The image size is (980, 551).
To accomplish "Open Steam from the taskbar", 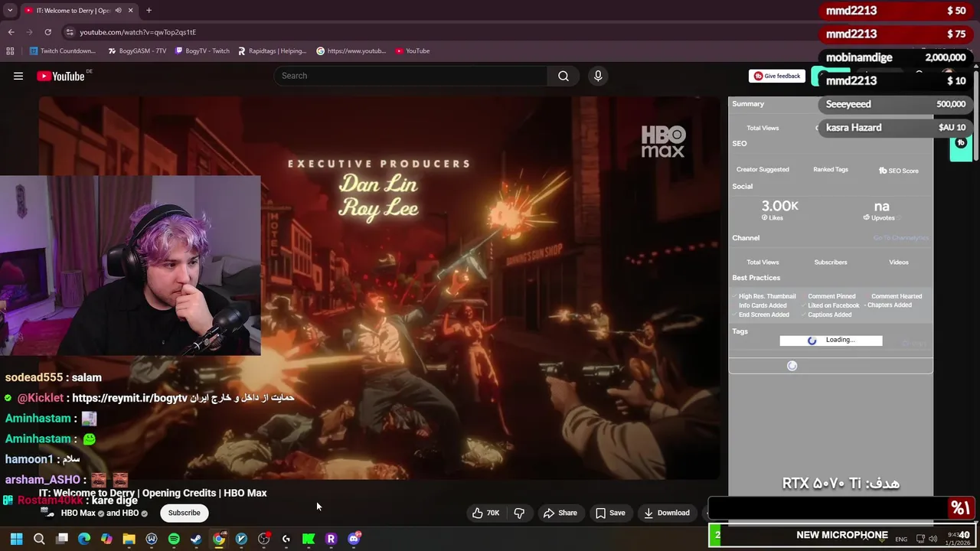I will 196,539.
